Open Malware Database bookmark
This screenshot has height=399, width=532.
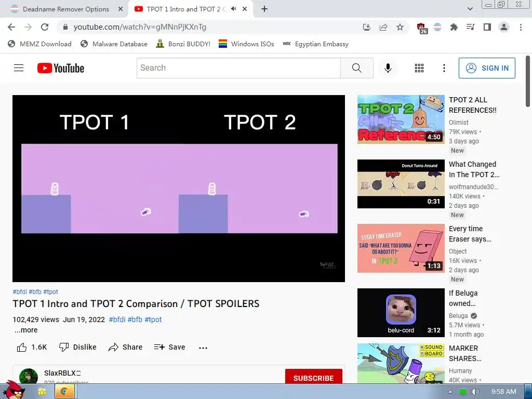pyautogui.click(x=114, y=44)
